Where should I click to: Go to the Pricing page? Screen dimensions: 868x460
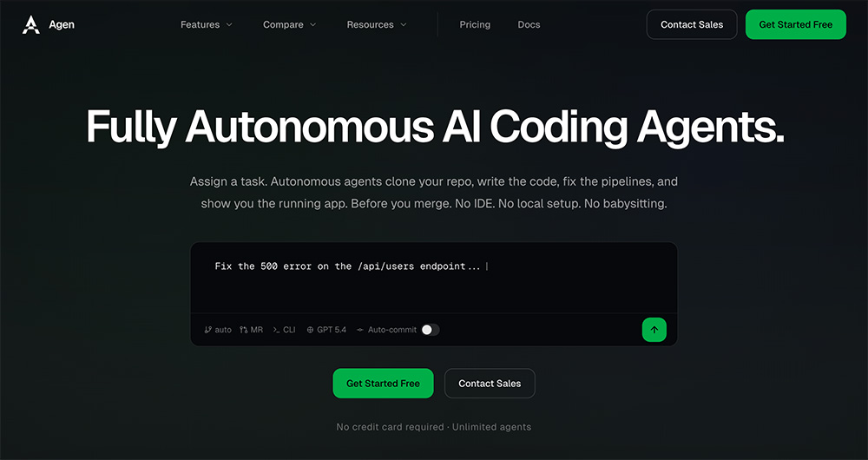(475, 24)
